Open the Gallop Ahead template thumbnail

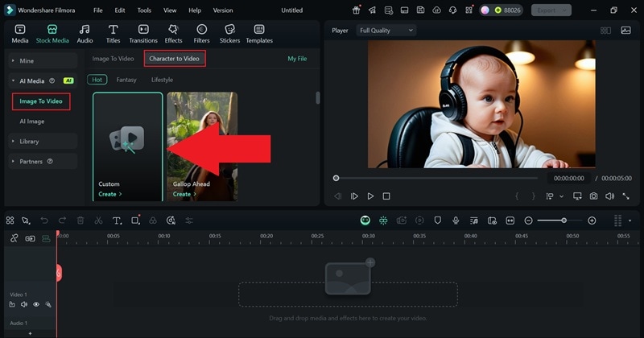[202, 146]
